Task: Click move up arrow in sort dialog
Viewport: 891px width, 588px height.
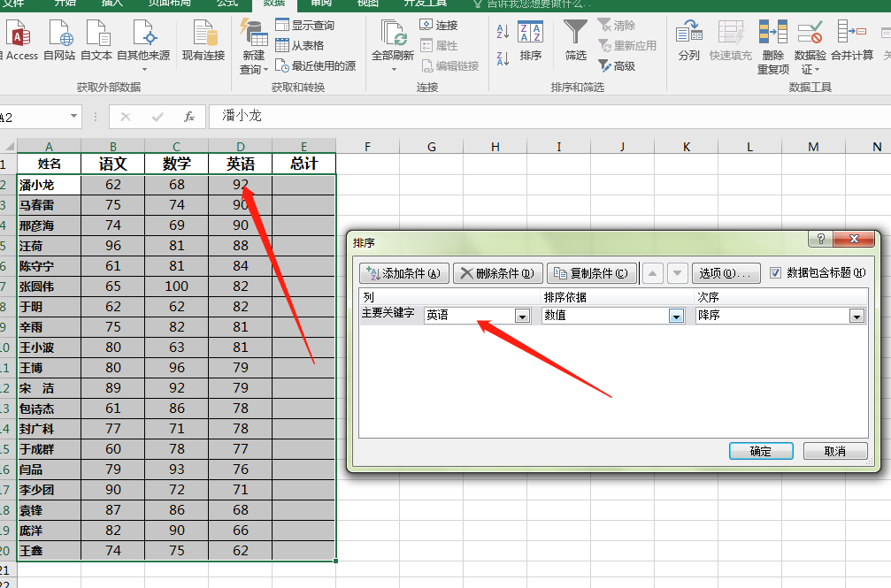Action: point(652,273)
